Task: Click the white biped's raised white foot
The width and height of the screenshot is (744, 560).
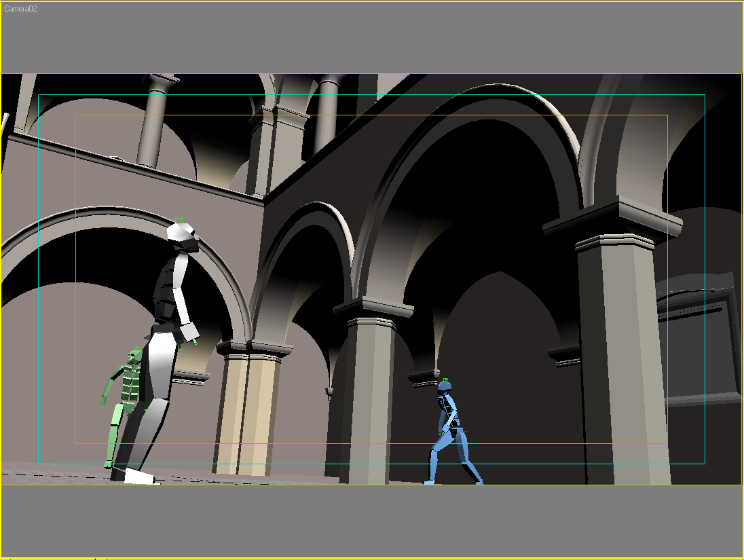Action: (x=139, y=477)
